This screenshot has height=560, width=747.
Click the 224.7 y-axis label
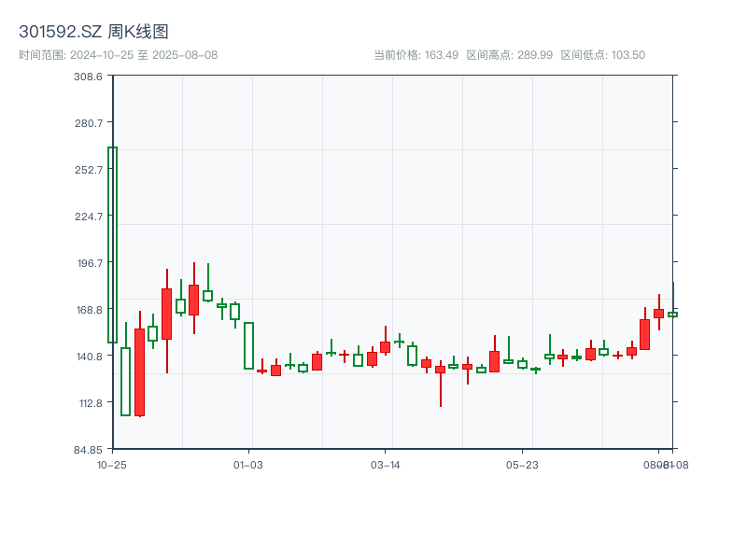click(x=89, y=217)
